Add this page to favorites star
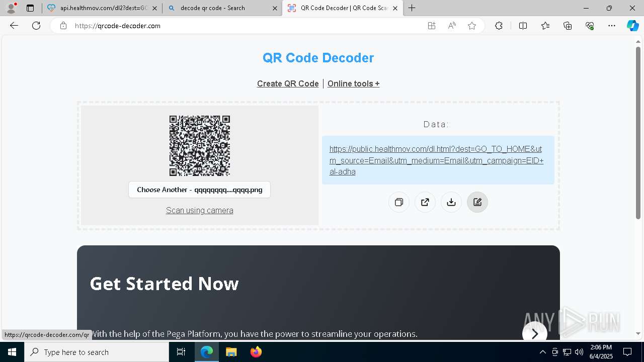 click(472, 26)
